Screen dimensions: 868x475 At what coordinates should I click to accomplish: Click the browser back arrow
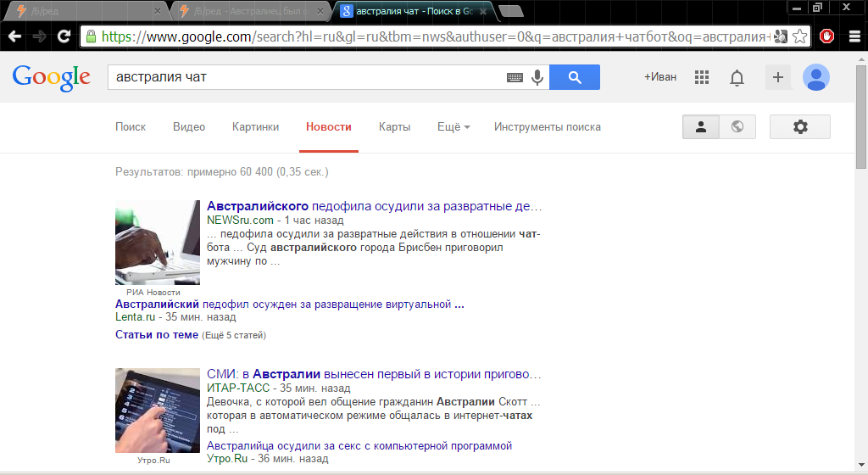15,36
